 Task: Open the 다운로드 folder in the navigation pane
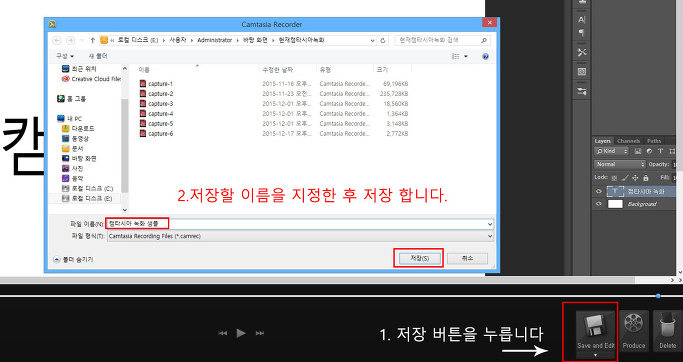click(x=78, y=129)
